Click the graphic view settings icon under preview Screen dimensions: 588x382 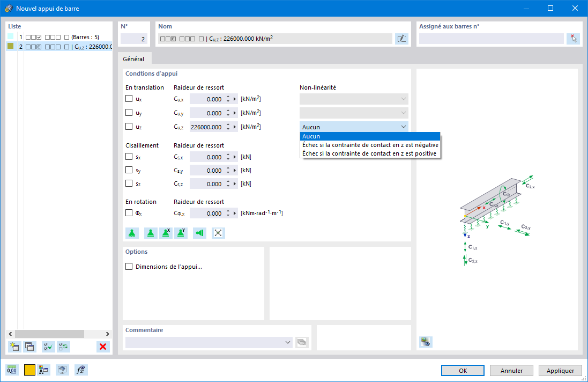coord(426,342)
